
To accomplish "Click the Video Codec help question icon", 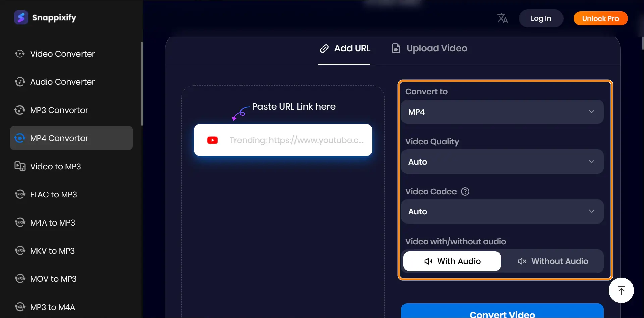I will coord(465,192).
